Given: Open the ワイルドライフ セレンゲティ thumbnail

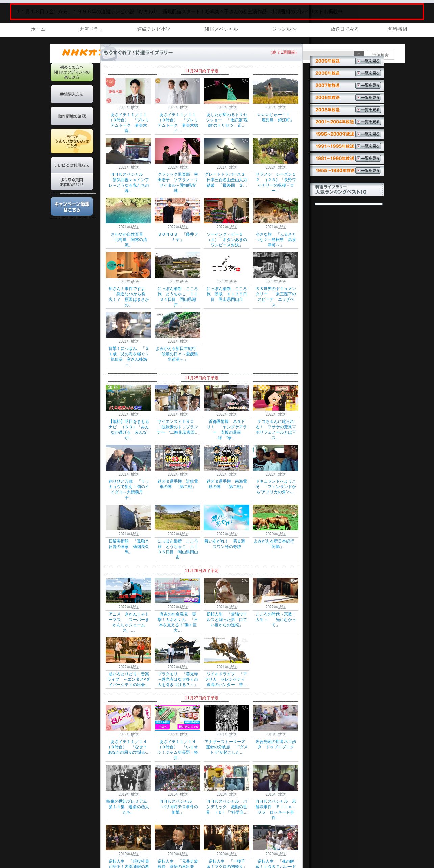Looking at the screenshot, I should click(x=226, y=650).
